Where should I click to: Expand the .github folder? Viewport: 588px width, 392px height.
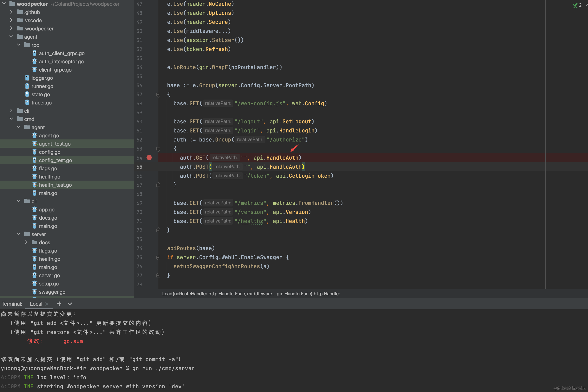pos(11,12)
